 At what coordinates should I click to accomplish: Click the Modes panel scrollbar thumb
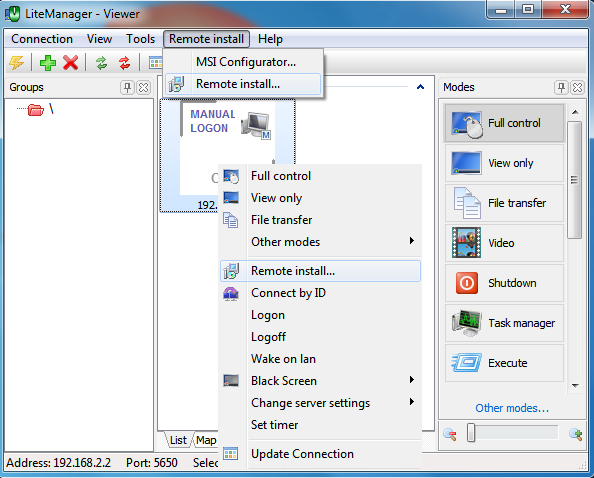(575, 180)
